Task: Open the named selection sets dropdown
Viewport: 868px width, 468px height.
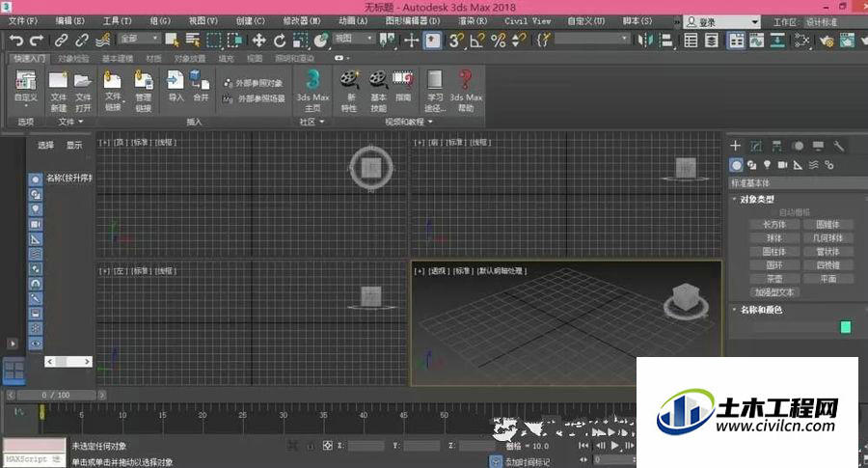Action: point(592,39)
